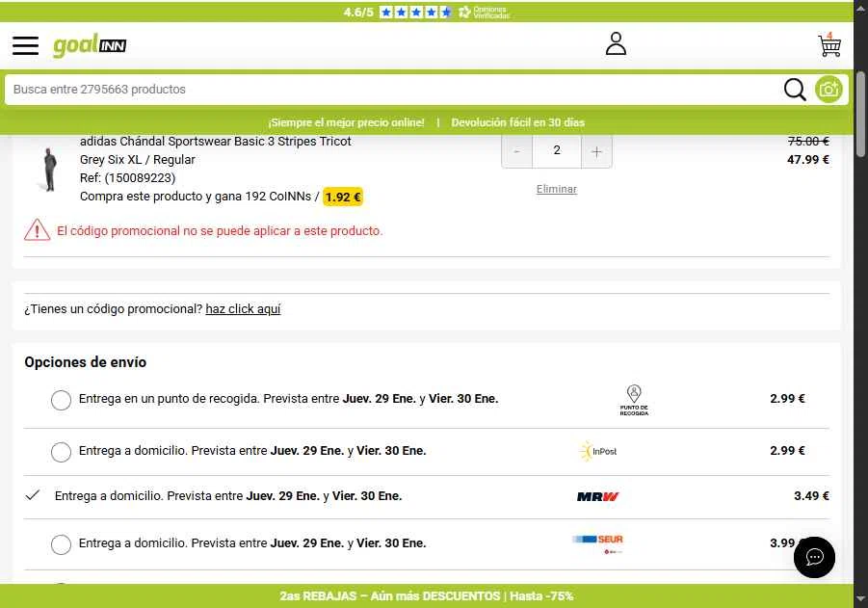Select InPost home delivery option
This screenshot has height=608, width=868.
pyautogui.click(x=61, y=452)
